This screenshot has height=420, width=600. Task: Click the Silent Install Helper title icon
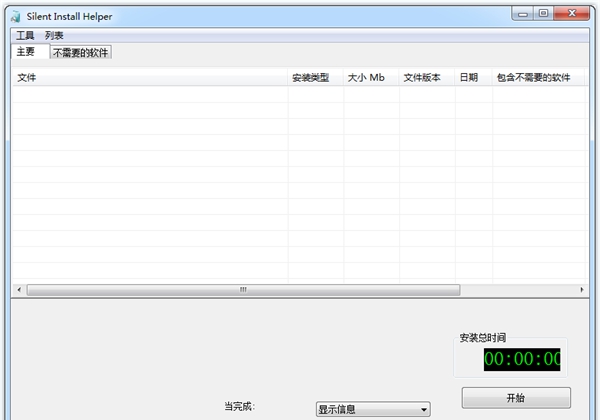point(16,16)
